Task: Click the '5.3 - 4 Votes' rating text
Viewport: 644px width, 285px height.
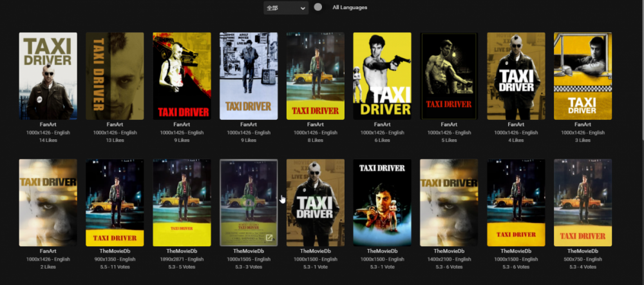Action: coord(583,267)
